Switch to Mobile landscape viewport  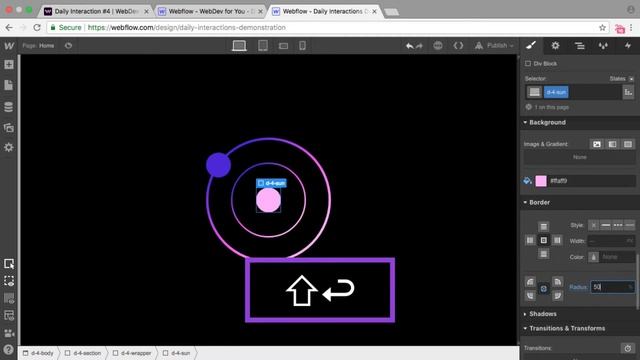click(283, 46)
